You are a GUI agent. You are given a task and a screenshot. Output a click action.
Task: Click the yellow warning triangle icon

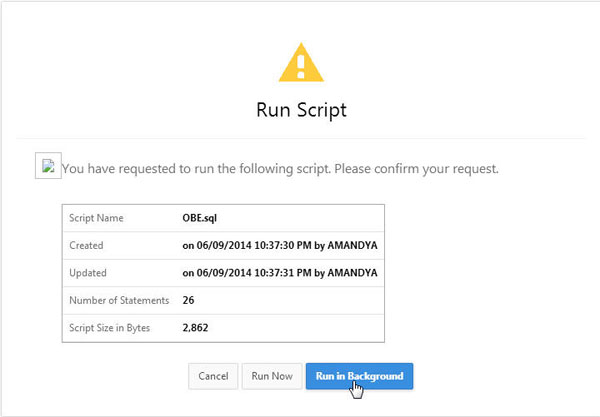tap(301, 62)
